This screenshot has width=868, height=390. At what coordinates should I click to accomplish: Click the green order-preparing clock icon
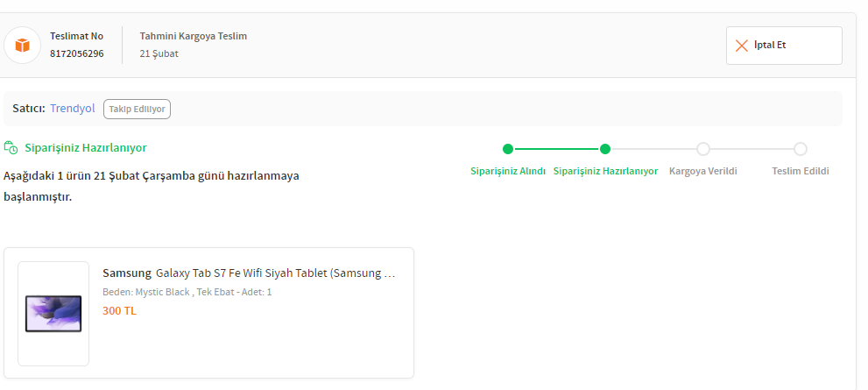click(x=11, y=147)
